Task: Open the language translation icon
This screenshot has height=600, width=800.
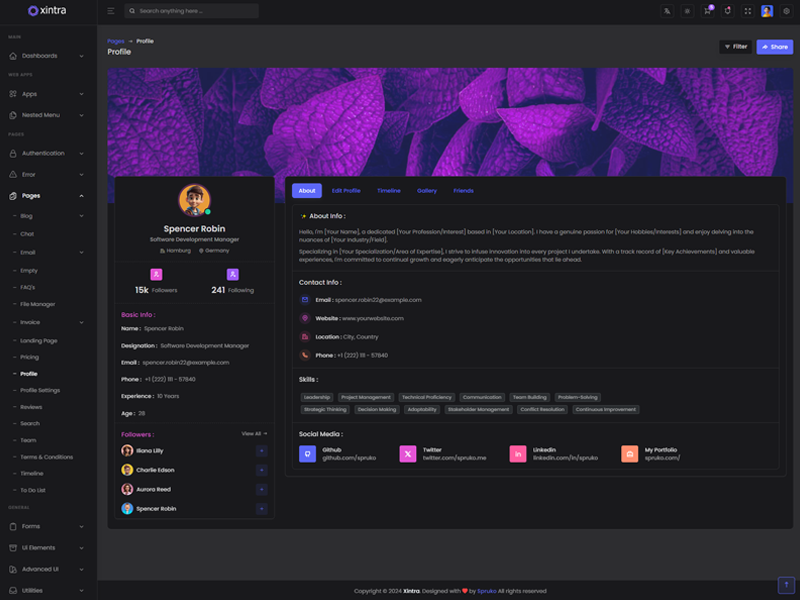Action: click(667, 11)
